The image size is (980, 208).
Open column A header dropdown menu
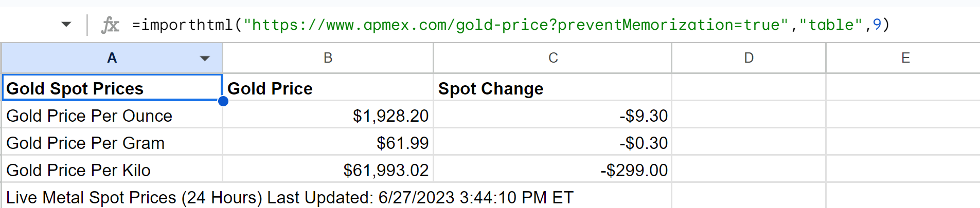coord(205,58)
